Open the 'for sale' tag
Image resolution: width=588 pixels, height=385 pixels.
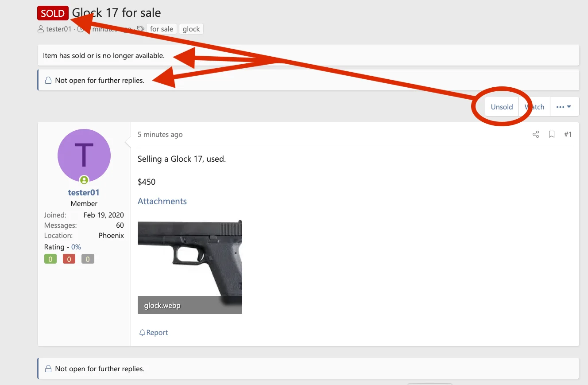[x=162, y=29]
